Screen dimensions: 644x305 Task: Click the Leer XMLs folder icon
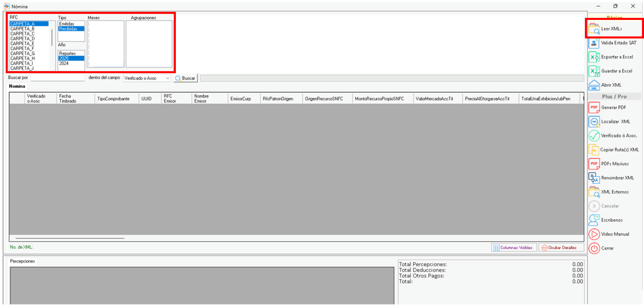pos(594,29)
